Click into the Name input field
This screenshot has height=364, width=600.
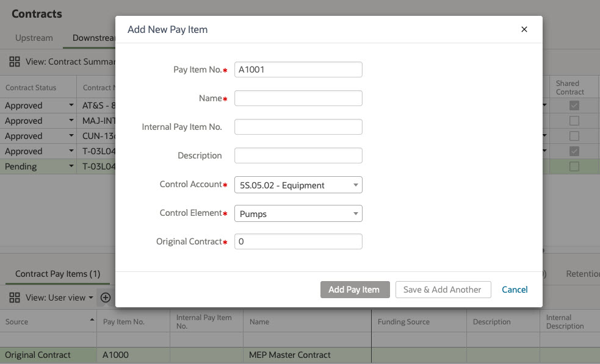(x=298, y=98)
